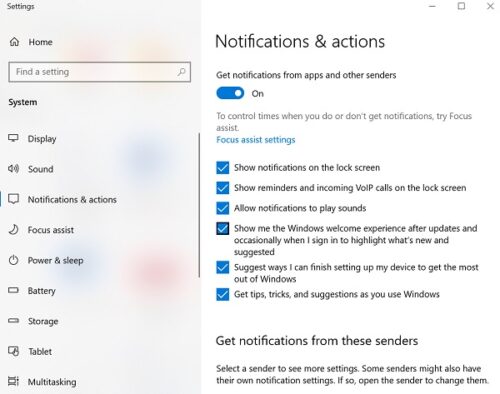
Task: Uncheck reminders and incoming VoIP calls option
Action: tap(222, 188)
